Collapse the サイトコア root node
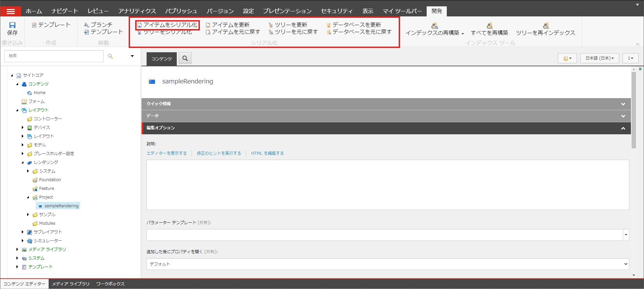644x289 pixels. [12, 75]
